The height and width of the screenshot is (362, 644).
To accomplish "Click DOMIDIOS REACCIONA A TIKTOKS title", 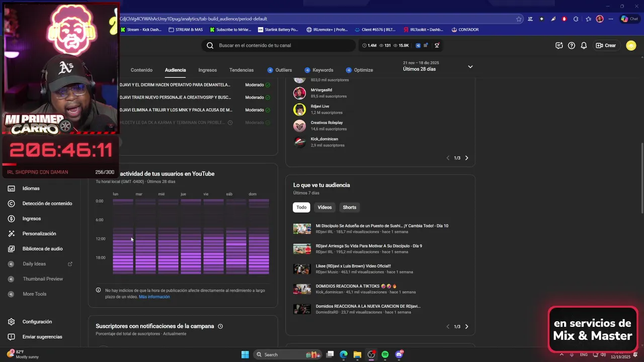I will (356, 286).
